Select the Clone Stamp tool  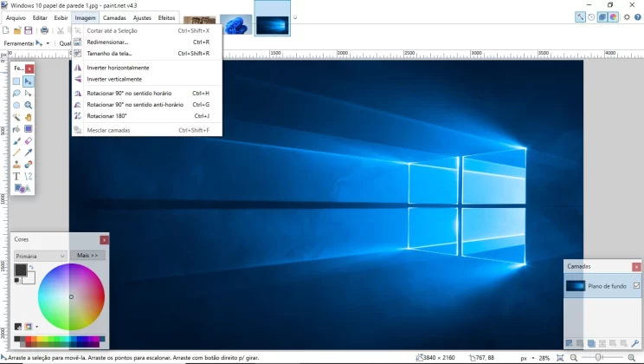(x=16, y=165)
